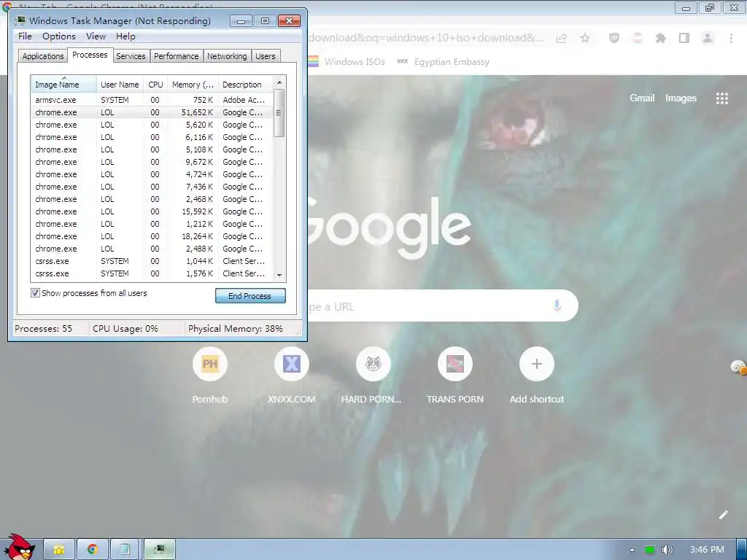Open Chrome three-dot menu

coord(731,38)
